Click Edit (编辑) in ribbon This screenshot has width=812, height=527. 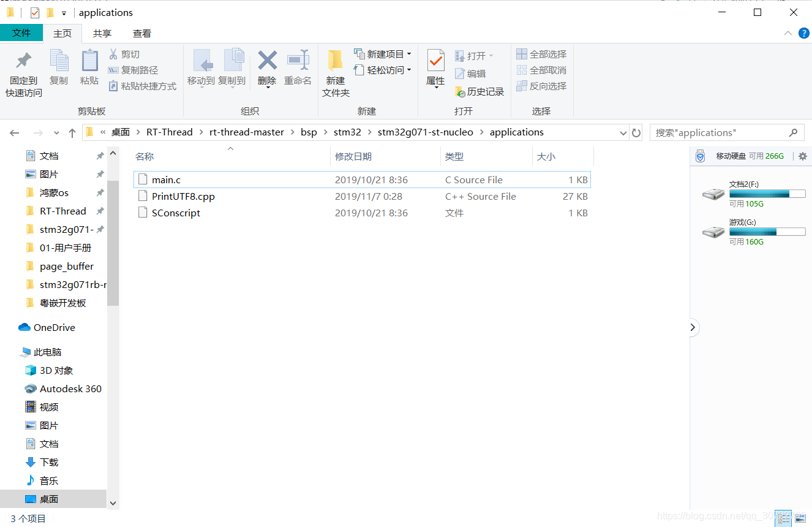tap(470, 74)
